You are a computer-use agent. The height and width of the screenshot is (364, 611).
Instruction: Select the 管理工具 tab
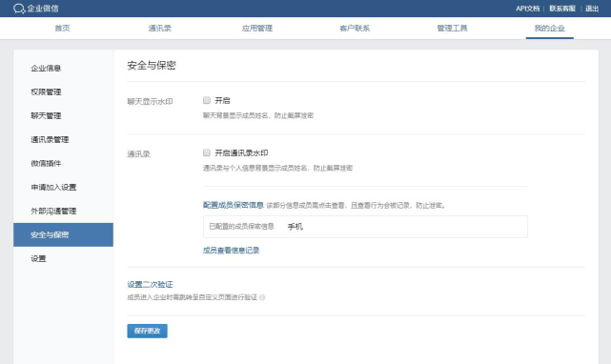(x=452, y=28)
